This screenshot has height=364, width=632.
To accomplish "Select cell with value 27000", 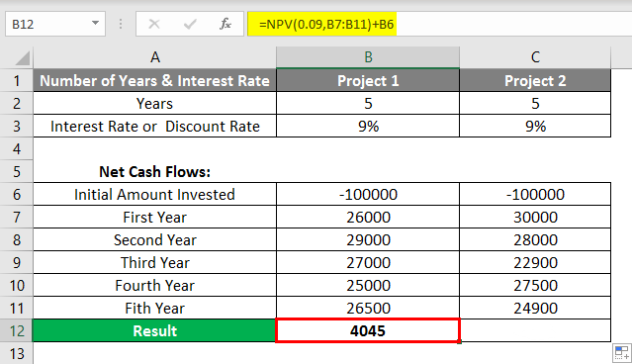I will point(368,263).
